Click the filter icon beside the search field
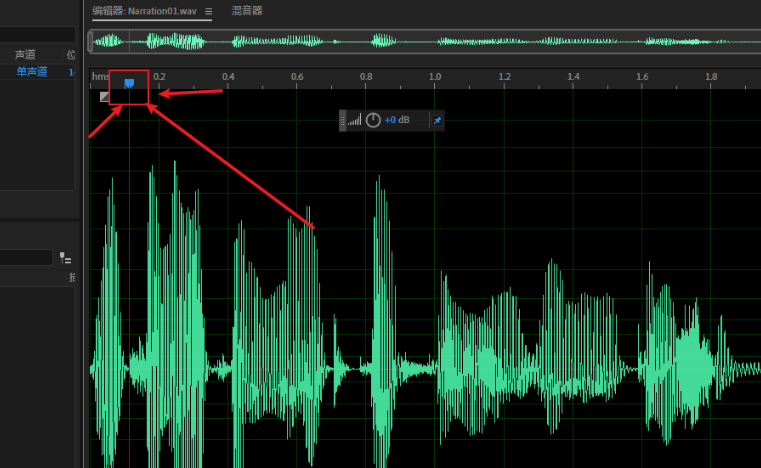This screenshot has width=761, height=468. coord(66,258)
